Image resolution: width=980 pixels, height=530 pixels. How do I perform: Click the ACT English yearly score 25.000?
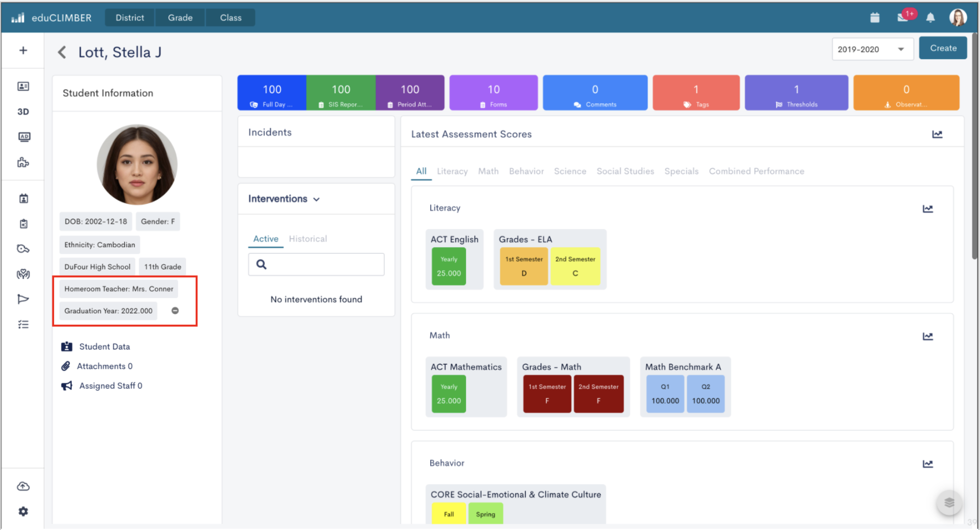(449, 267)
